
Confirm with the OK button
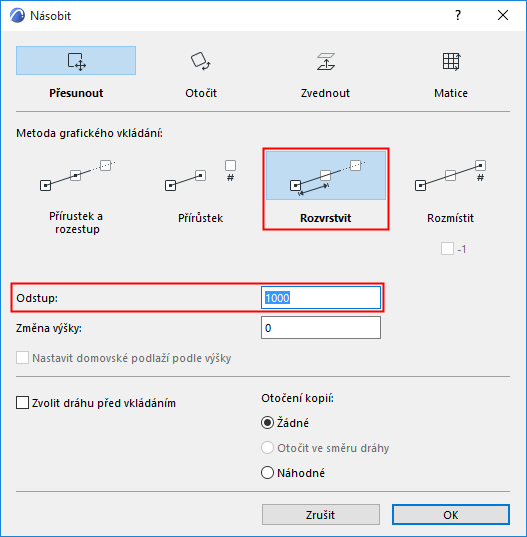coord(451,514)
